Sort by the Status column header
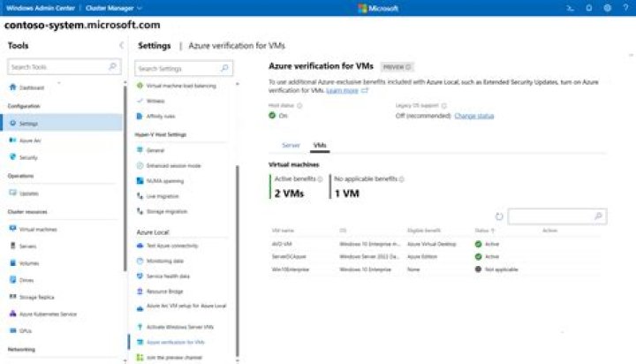Image resolution: width=636 pixels, height=364 pixels. (485, 231)
